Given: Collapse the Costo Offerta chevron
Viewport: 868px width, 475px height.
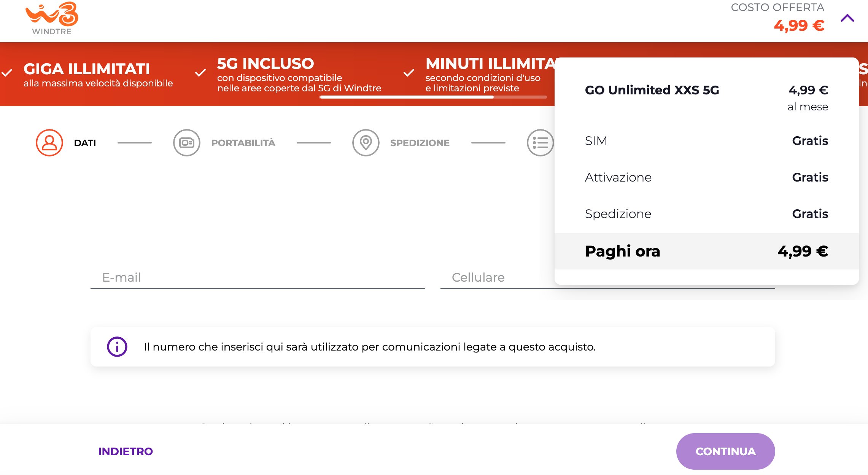Looking at the screenshot, I should click(847, 18).
